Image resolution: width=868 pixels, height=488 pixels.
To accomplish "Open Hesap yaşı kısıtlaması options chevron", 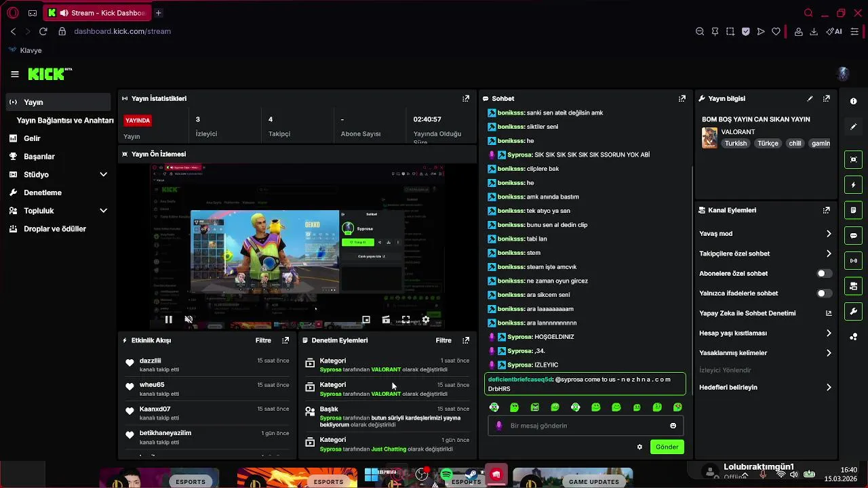I will pos(829,333).
